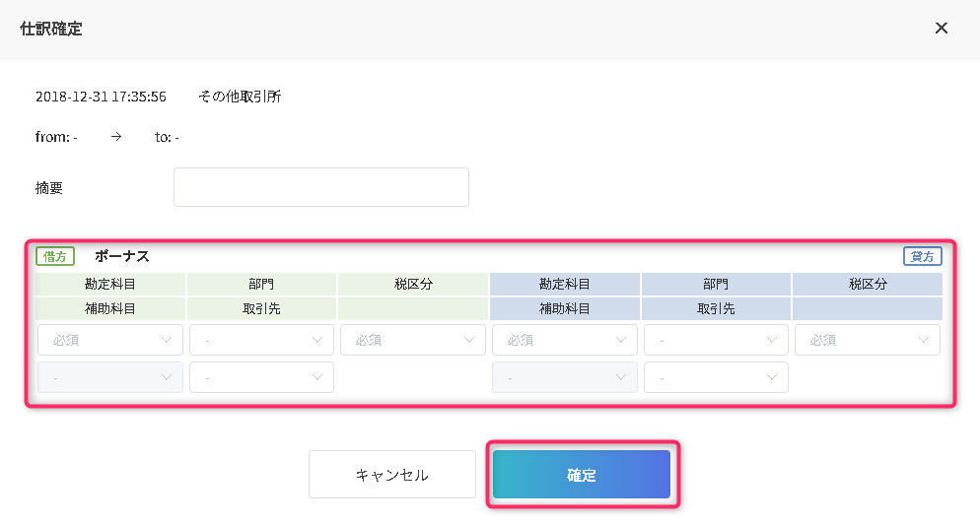The height and width of the screenshot is (525, 980).
Task: Open the debit 税区分 required dropdown
Action: (412, 340)
